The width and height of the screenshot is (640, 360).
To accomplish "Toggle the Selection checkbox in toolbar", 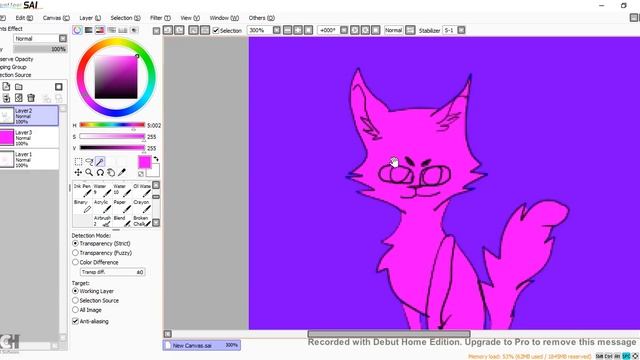I will pos(216,30).
